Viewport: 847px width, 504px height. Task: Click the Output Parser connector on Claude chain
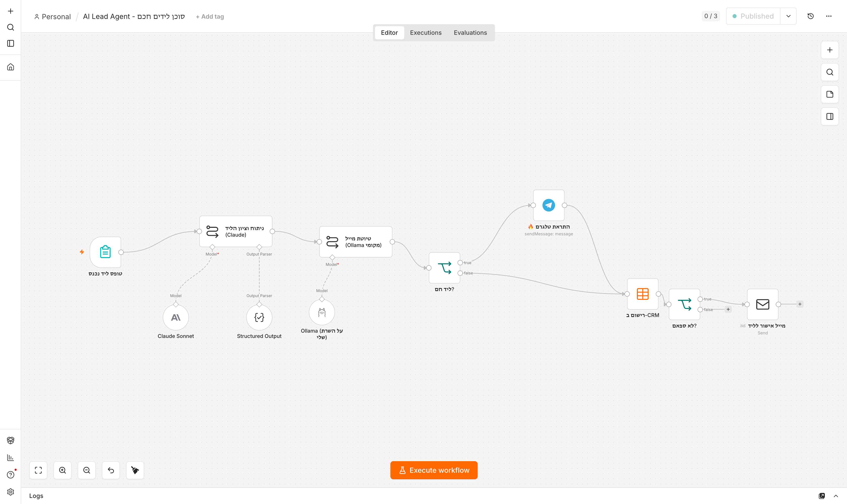259,247
